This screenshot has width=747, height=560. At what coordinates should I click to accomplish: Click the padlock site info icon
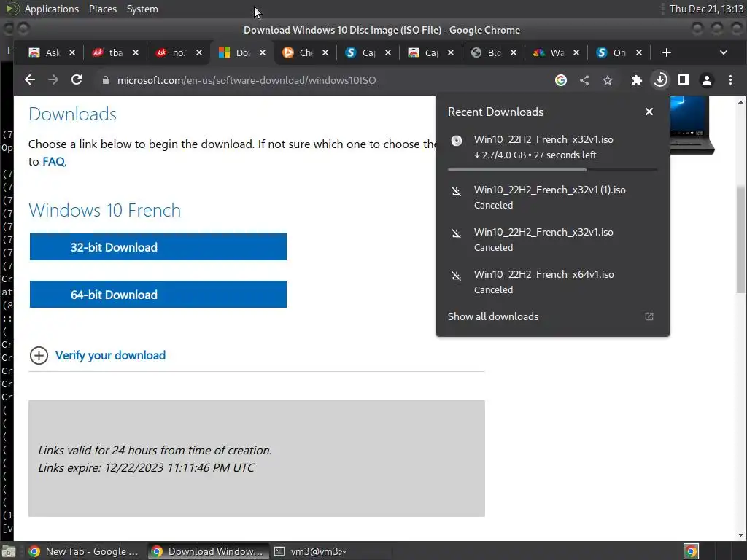(106, 80)
